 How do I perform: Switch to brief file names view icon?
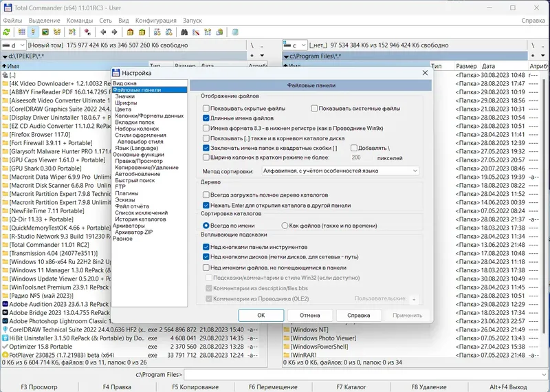pos(22,32)
